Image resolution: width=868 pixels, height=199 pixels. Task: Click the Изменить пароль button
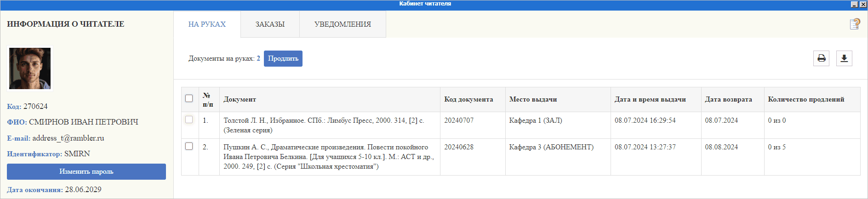click(86, 171)
